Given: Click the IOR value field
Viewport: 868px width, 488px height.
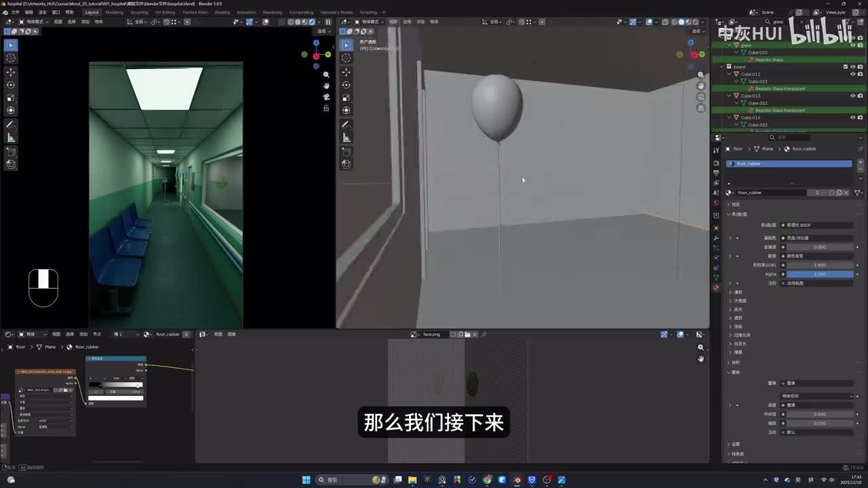Looking at the screenshot, I should [x=820, y=265].
